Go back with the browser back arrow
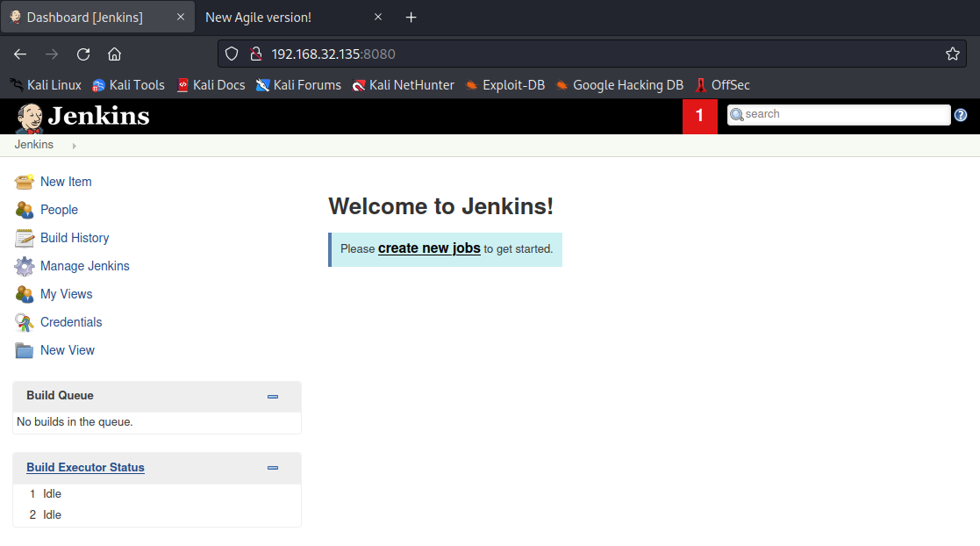Screen dimensions: 980x546 point(20,54)
